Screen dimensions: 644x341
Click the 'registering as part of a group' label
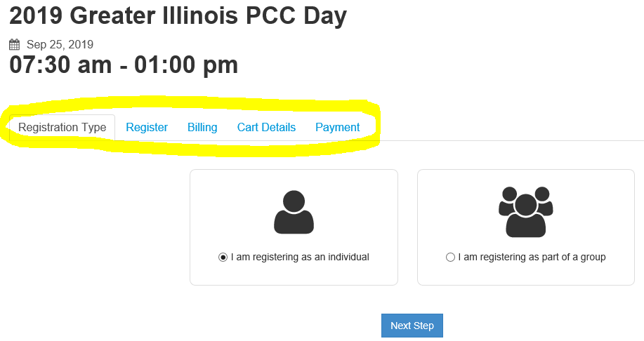click(532, 257)
